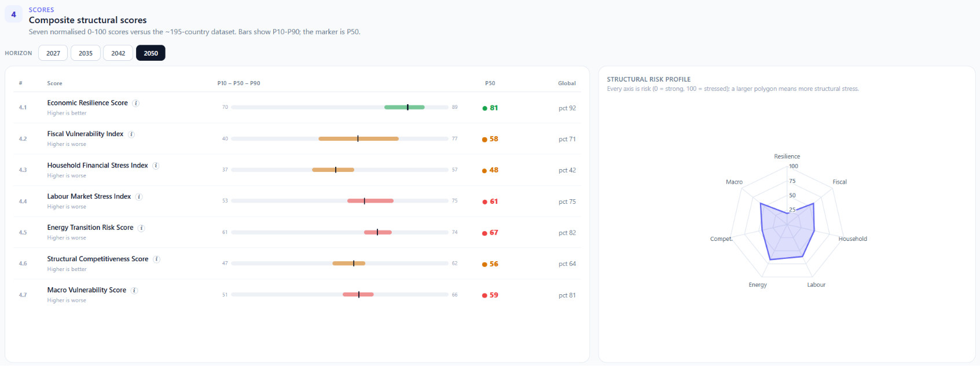
Task: Click 'pct 82' global percentile value
Action: pyautogui.click(x=567, y=233)
